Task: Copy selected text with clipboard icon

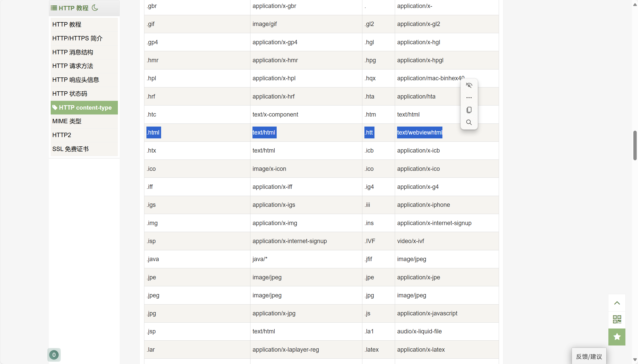Action: click(469, 110)
